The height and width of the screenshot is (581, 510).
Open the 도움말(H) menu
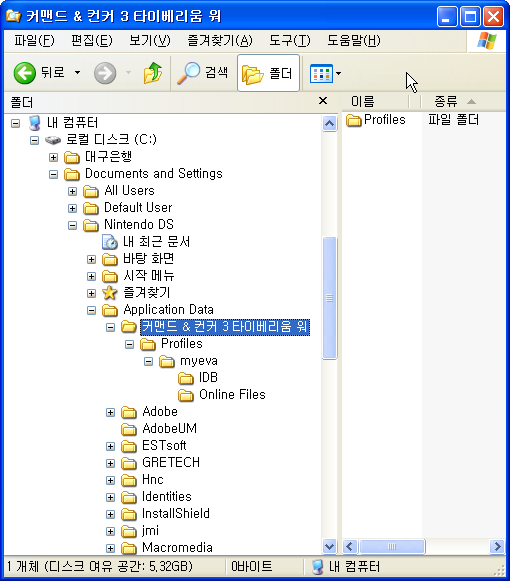tap(354, 40)
